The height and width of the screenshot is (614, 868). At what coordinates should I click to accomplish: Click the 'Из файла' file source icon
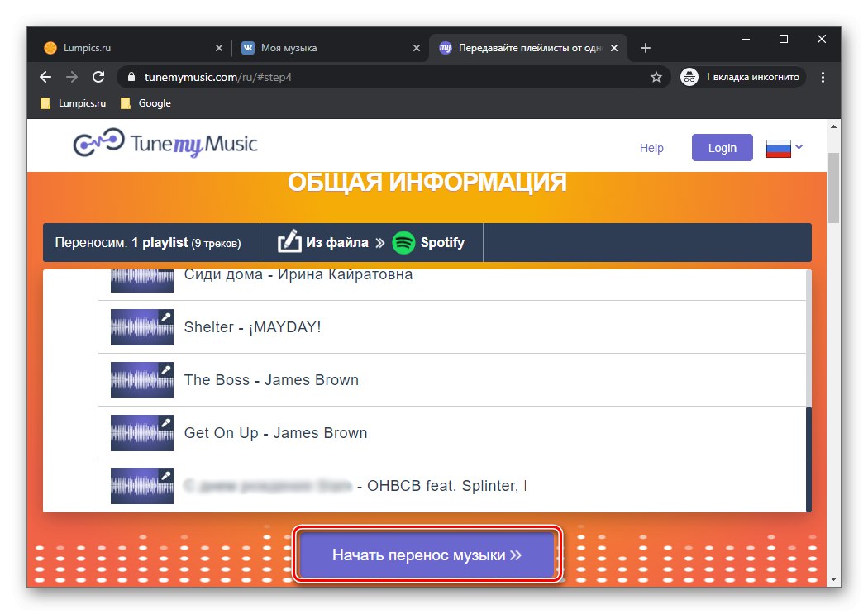[x=292, y=241]
